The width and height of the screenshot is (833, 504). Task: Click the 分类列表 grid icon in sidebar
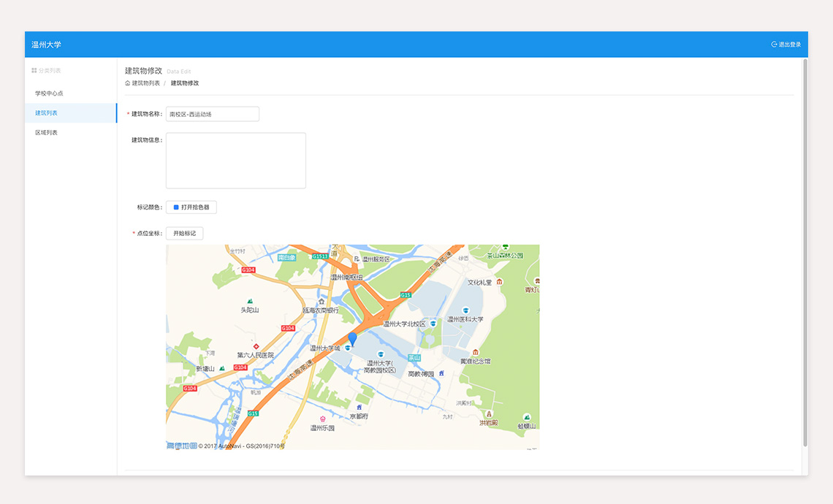click(x=34, y=71)
